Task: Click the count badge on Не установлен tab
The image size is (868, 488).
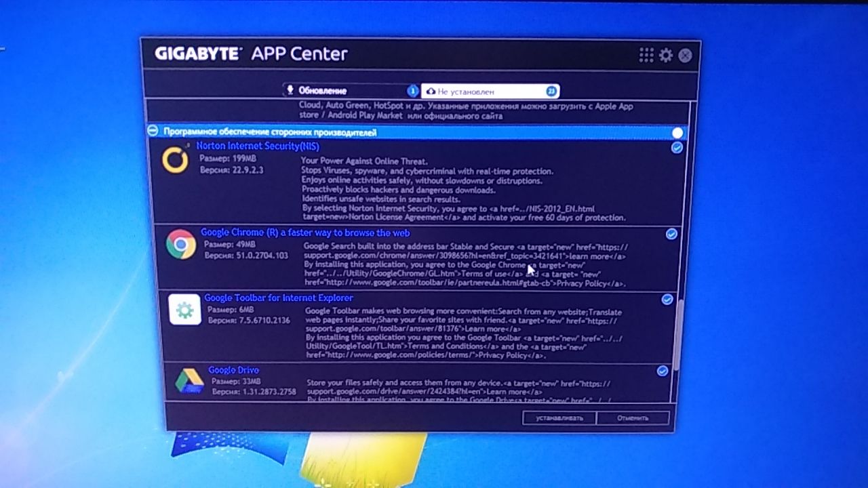Action: [551, 91]
